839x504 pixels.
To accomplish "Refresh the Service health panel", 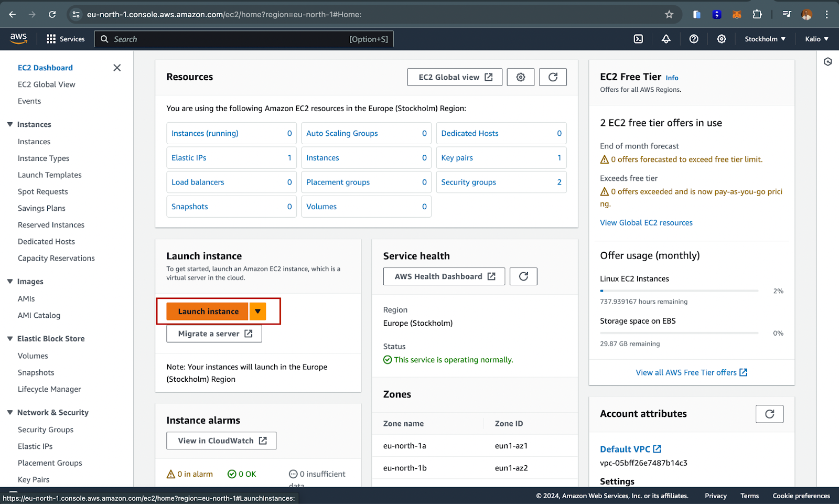I will pyautogui.click(x=523, y=276).
